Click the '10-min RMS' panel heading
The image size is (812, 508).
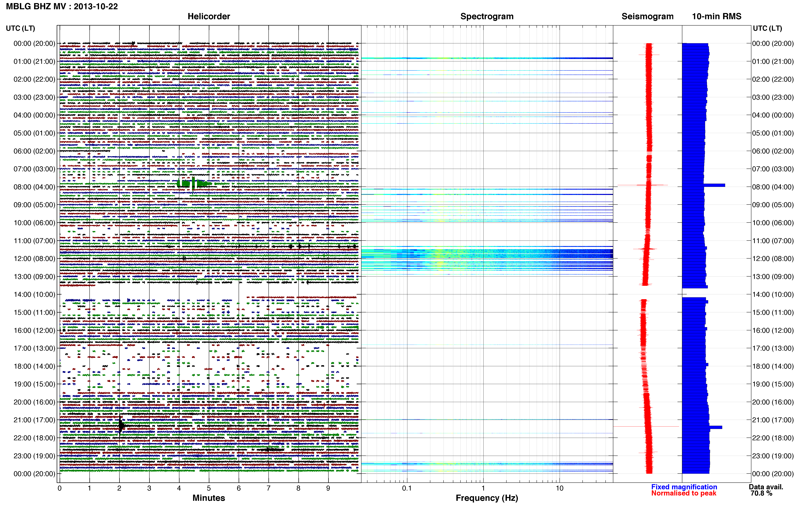pyautogui.click(x=717, y=16)
